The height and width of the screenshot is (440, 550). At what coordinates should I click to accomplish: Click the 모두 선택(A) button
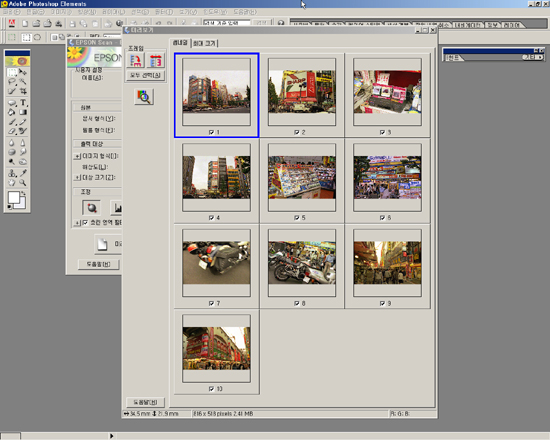click(x=145, y=75)
